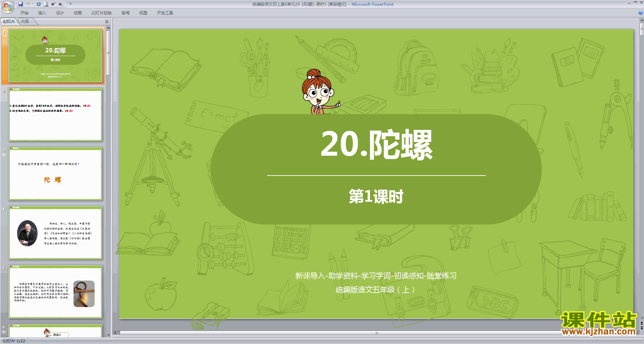The width and height of the screenshot is (644, 344).
Task: Undo the last action
Action: pos(28,4)
